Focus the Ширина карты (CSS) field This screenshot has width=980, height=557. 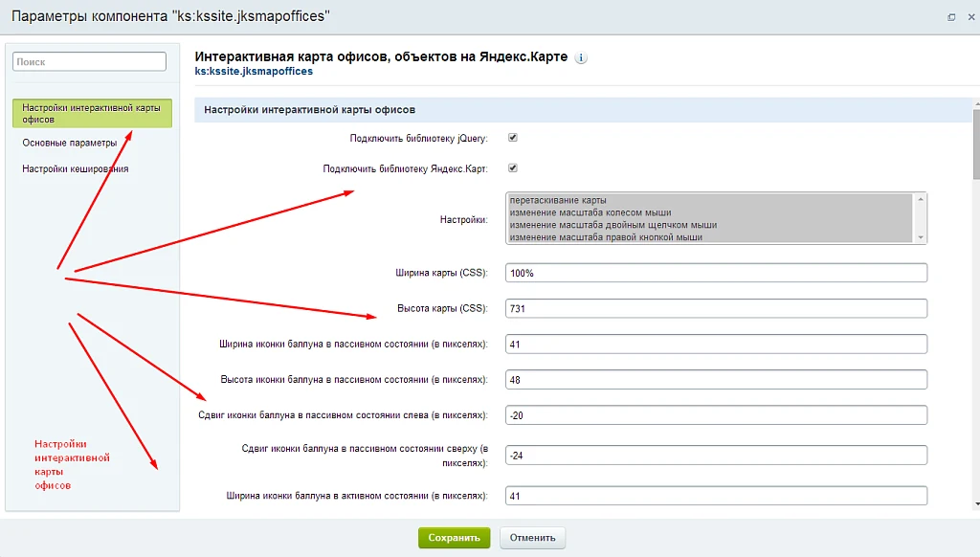[716, 273]
